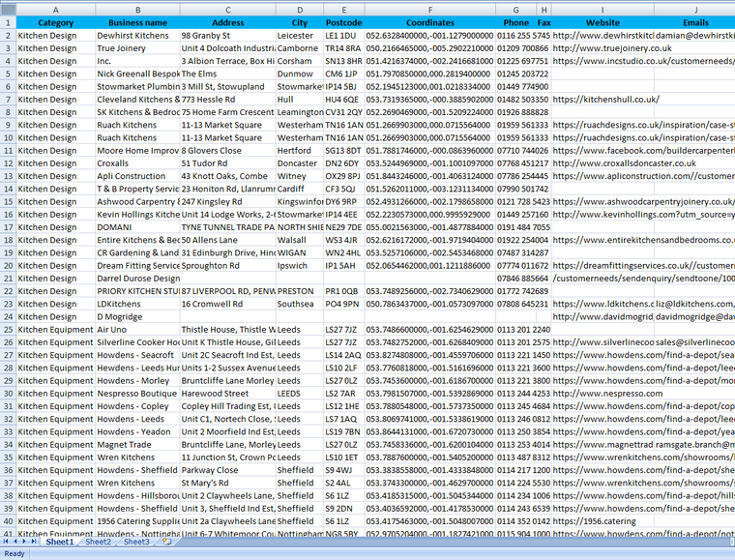This screenshot has height=560, width=735.
Task: Select the 'St Mary's Rd' address cell
Action: 228,483
